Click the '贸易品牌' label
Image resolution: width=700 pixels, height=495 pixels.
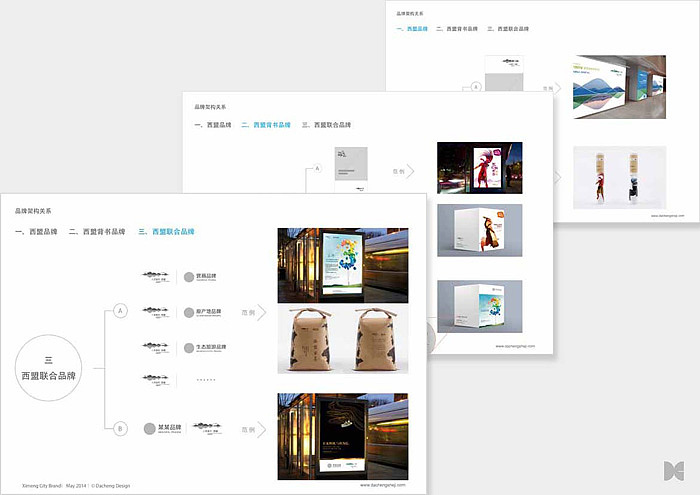pos(206,276)
